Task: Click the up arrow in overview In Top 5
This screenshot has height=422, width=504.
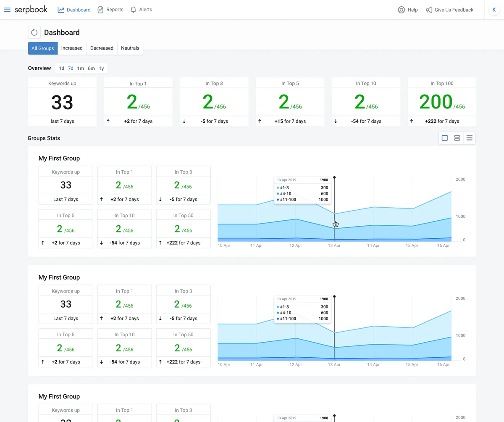Action: pyautogui.click(x=260, y=121)
